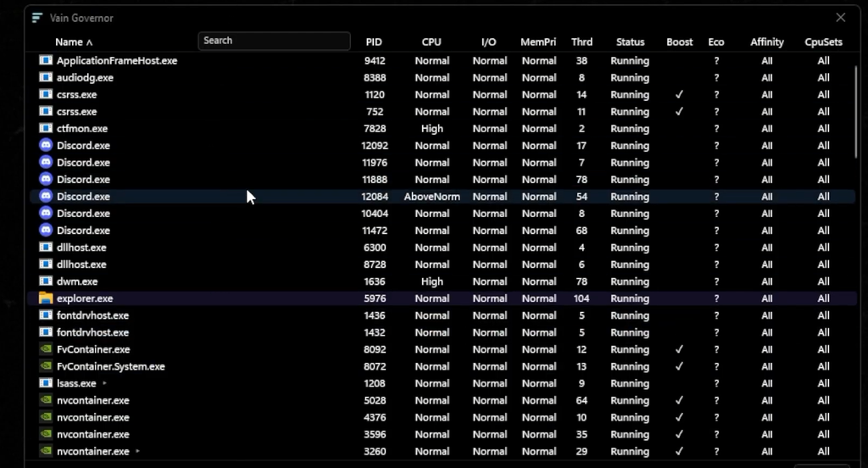Sort by Eco column header

(x=715, y=42)
